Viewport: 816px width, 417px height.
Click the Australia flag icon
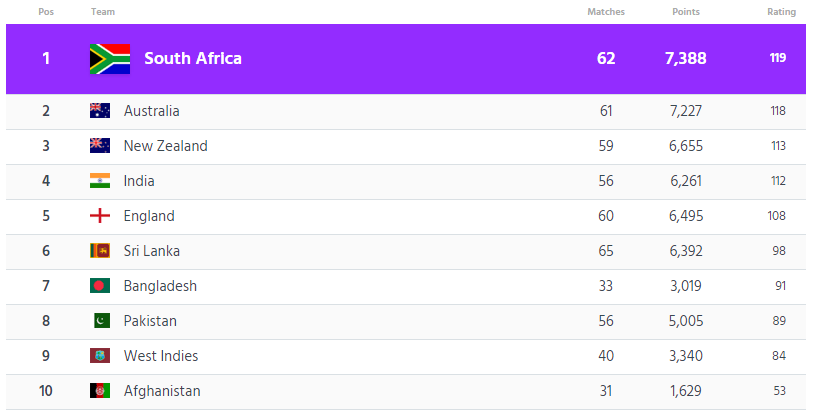tap(100, 111)
